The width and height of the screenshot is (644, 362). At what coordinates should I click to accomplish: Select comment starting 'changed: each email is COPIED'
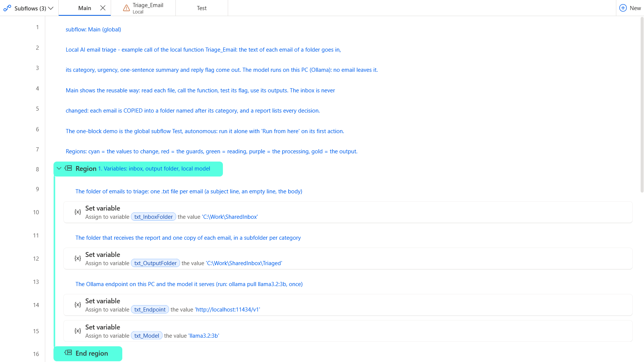(x=193, y=111)
